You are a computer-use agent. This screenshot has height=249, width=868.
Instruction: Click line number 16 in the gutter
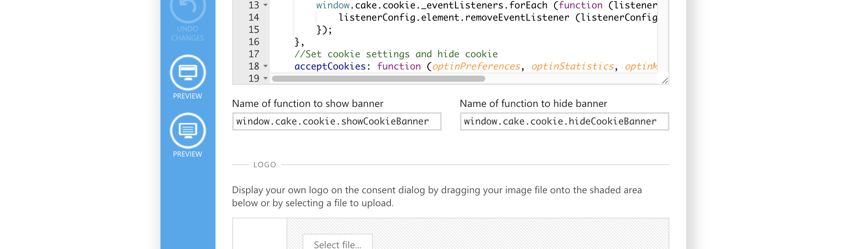pyautogui.click(x=254, y=42)
